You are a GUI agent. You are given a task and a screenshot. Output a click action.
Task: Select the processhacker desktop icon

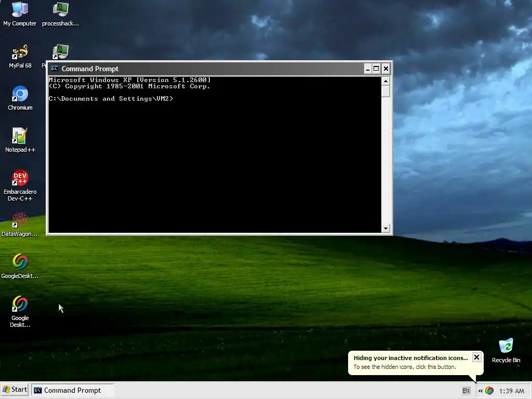click(60, 14)
